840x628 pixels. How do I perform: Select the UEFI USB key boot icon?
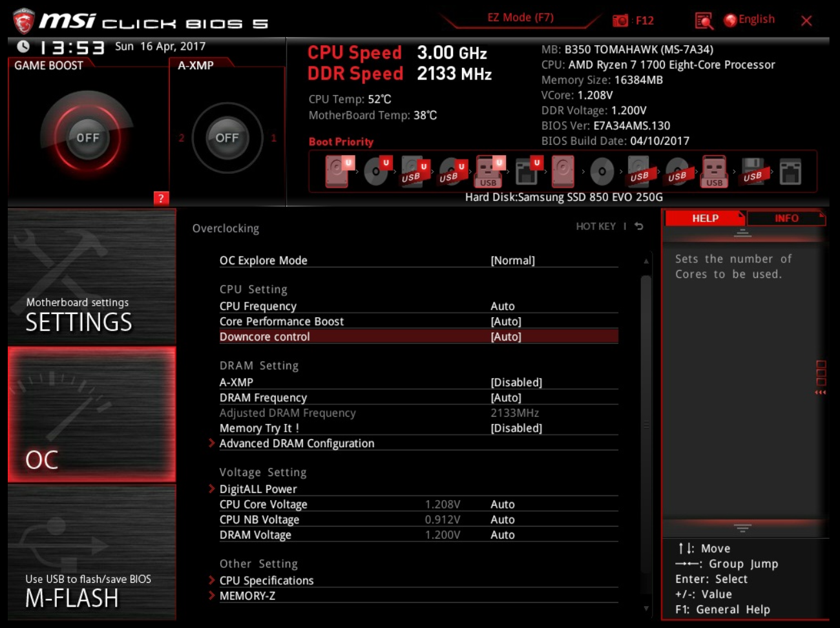pyautogui.click(x=489, y=172)
